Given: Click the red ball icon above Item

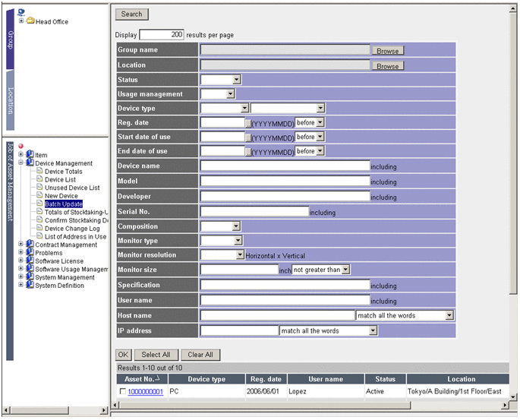Looking at the screenshot, I should coord(21,146).
